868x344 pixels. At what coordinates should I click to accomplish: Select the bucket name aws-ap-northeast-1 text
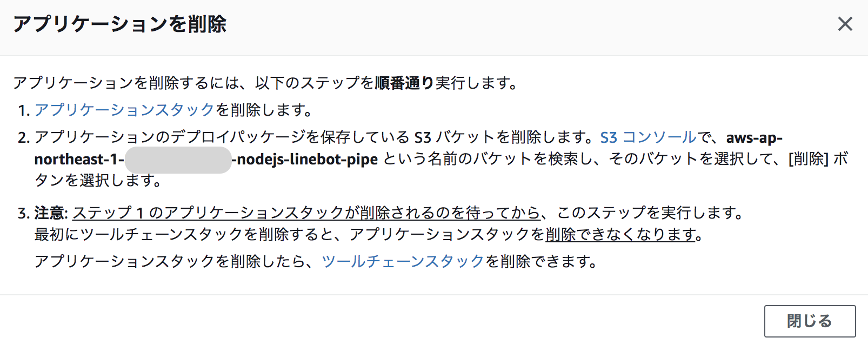click(755, 137)
